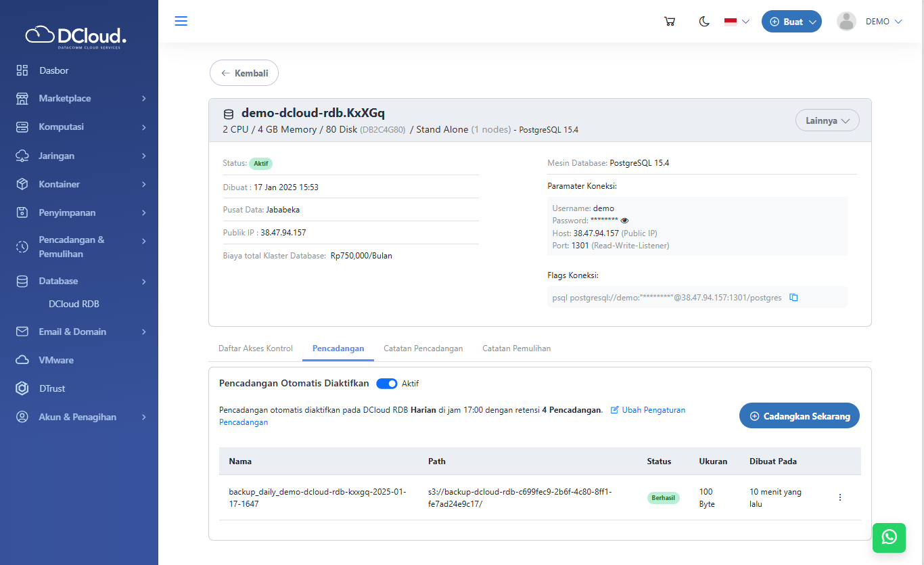Open the hamburger sidebar menu

click(x=181, y=21)
